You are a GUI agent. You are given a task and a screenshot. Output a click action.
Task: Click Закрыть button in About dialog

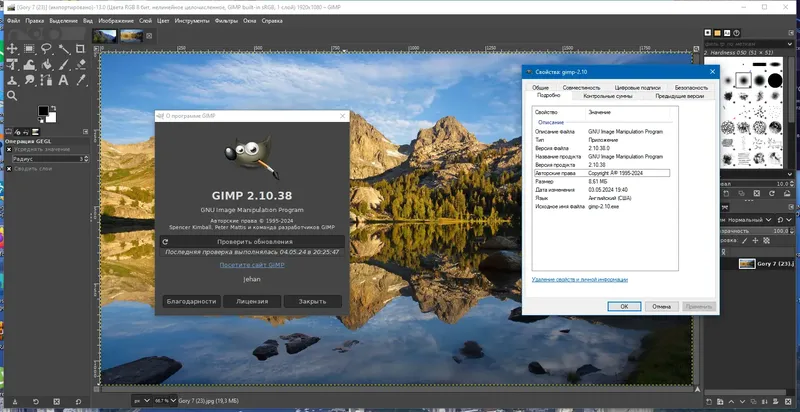pyautogui.click(x=312, y=301)
